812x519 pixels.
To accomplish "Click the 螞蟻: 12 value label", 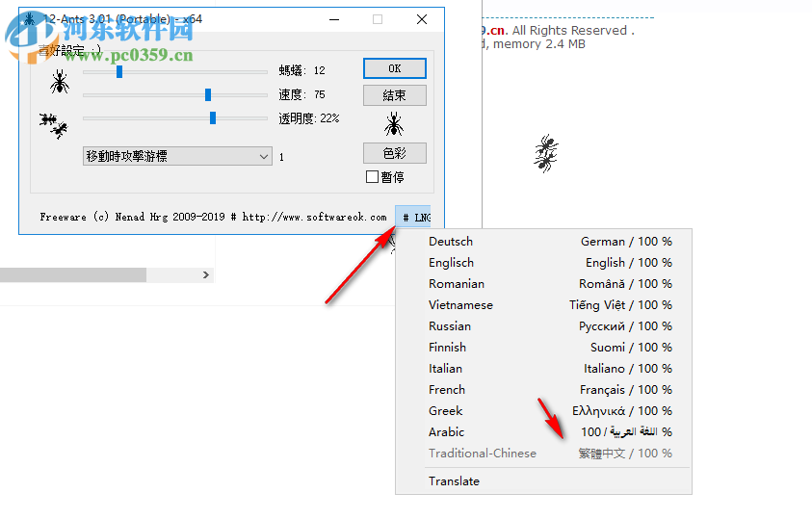I will 301,70.
